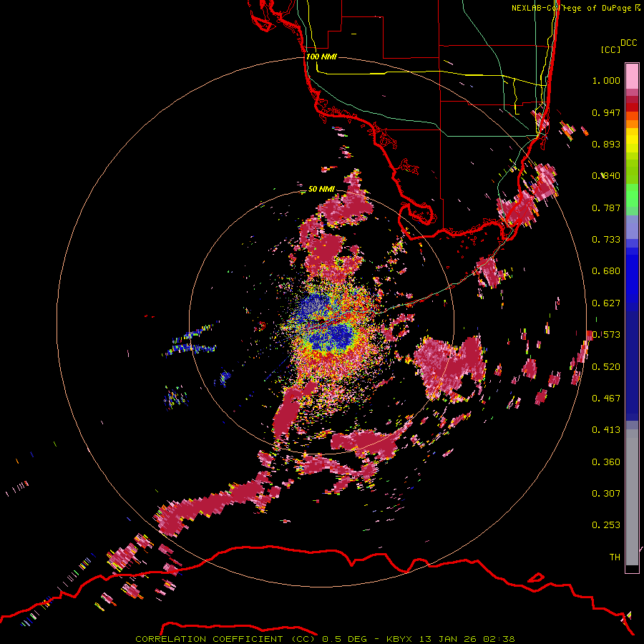Select the 1.000 legend value
The height and width of the screenshot is (644, 644).
[606, 80]
